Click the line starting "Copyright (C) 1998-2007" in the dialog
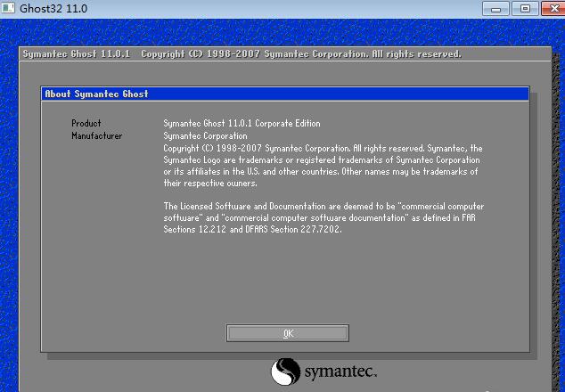This screenshot has width=565, height=392. 323,149
